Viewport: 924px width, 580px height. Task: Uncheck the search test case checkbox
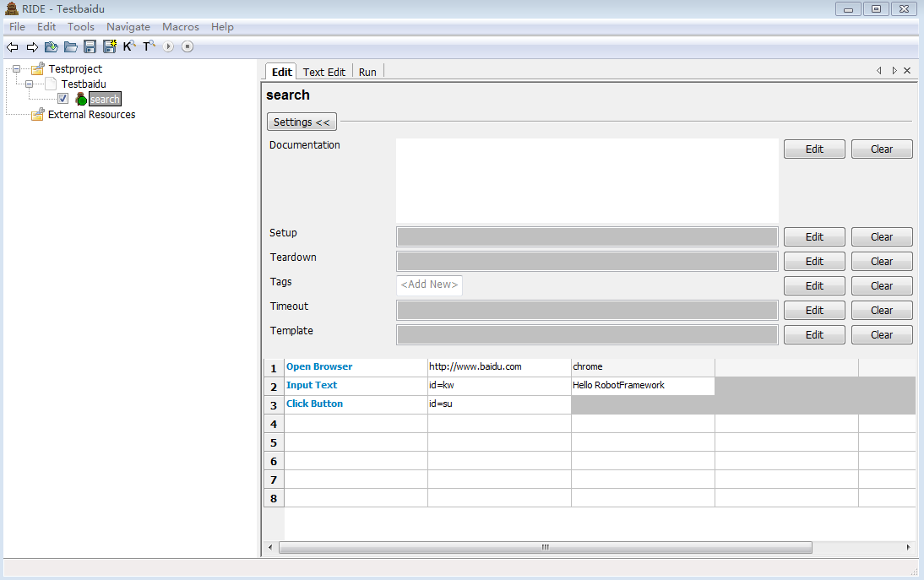[63, 99]
